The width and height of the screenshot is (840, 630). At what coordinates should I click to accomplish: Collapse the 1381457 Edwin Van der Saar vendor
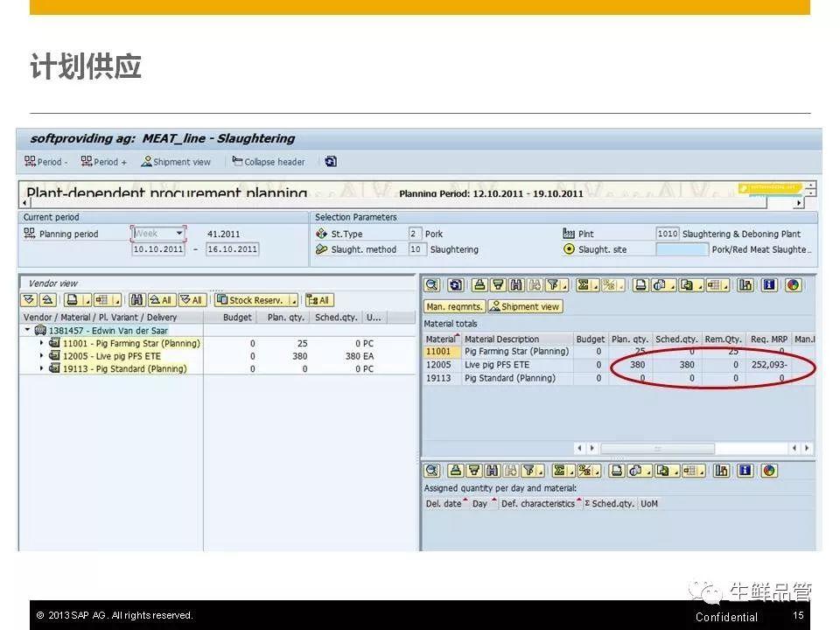pyautogui.click(x=27, y=331)
